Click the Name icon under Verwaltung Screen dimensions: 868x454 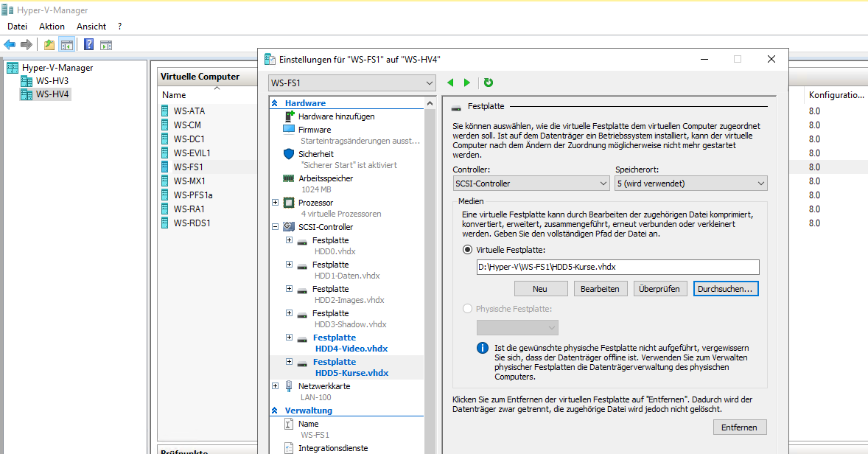click(x=289, y=424)
